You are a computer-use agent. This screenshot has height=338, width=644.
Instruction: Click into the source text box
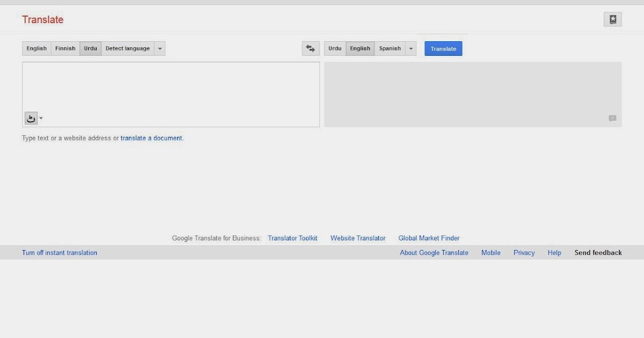(171, 94)
